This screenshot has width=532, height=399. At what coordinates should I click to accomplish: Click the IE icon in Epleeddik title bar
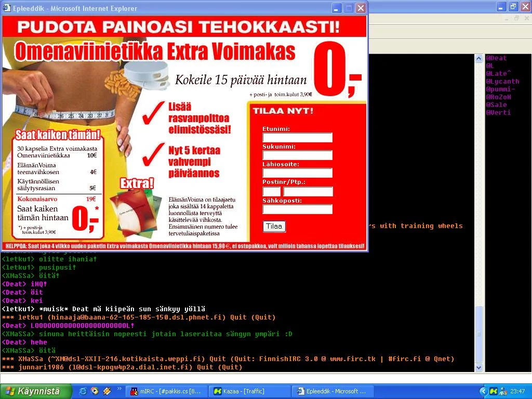tap(7, 8)
